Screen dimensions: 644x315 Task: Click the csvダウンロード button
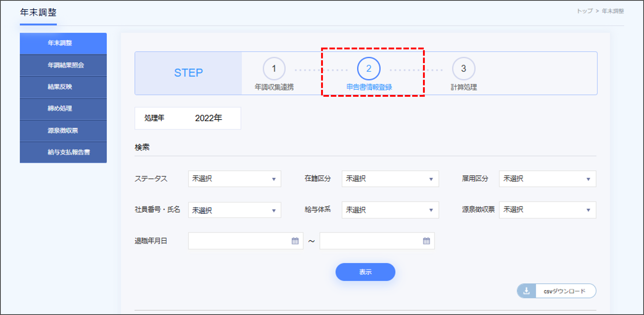tap(565, 291)
